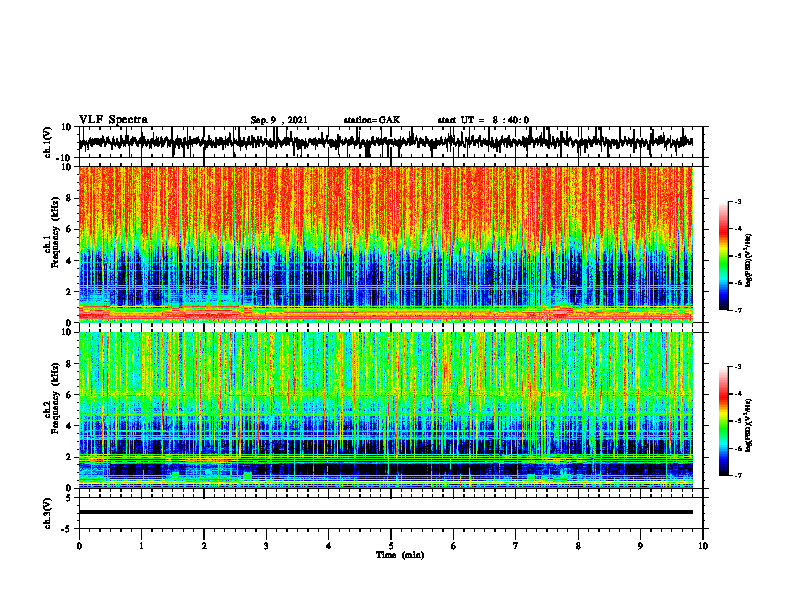
Task: Click the ch.1 spectrogram panel
Action: coord(386,244)
